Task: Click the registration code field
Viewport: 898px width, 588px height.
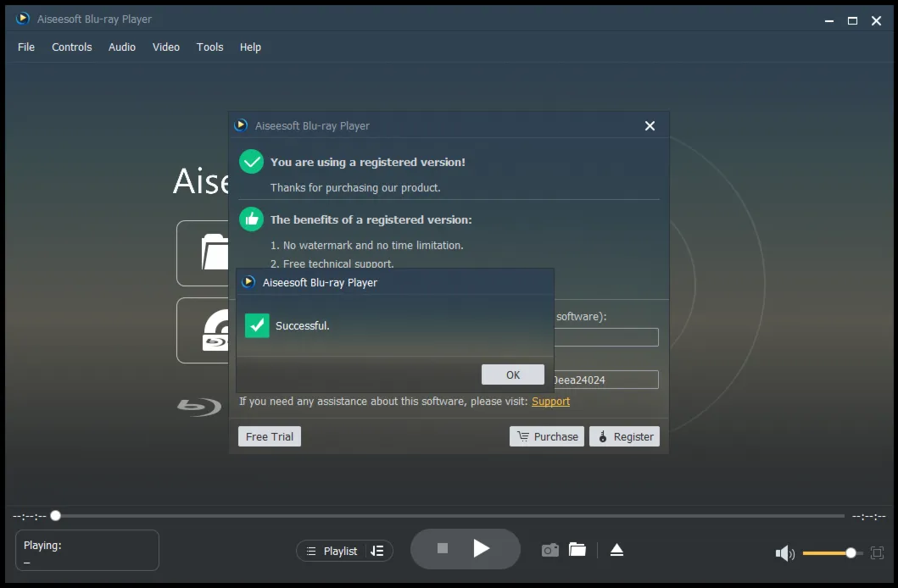Action: [606, 380]
